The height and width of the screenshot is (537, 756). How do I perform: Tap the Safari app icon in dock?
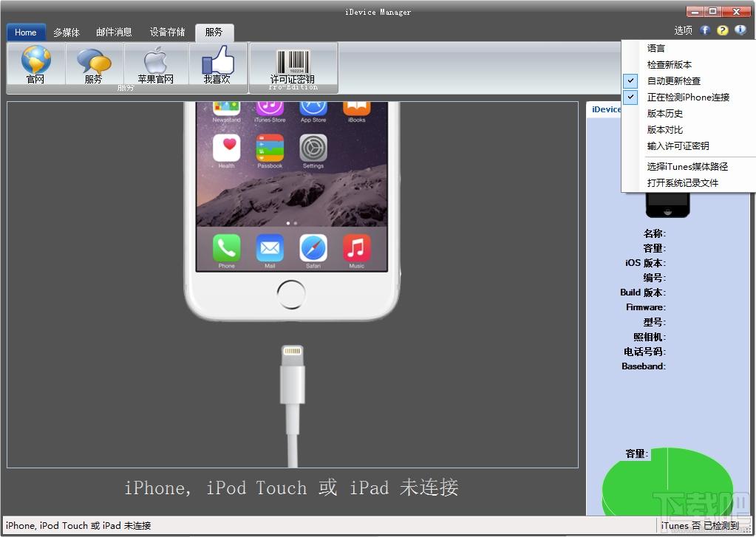point(313,247)
